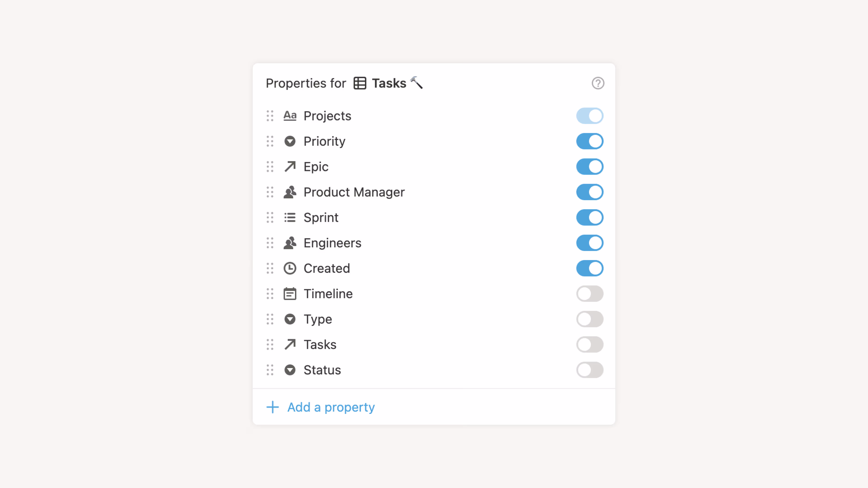
Task: Grab the drag handle beside Epic
Action: (270, 167)
